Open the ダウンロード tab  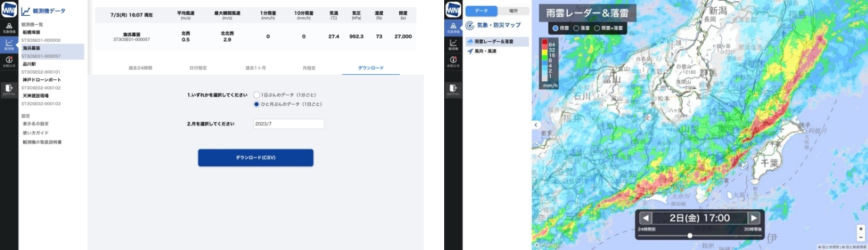point(371,67)
